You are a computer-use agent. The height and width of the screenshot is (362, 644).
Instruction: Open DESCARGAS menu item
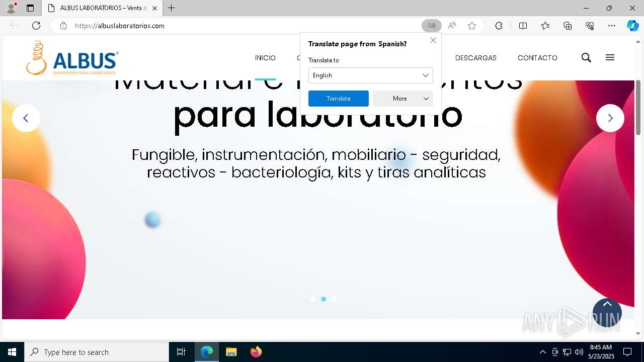tap(476, 58)
